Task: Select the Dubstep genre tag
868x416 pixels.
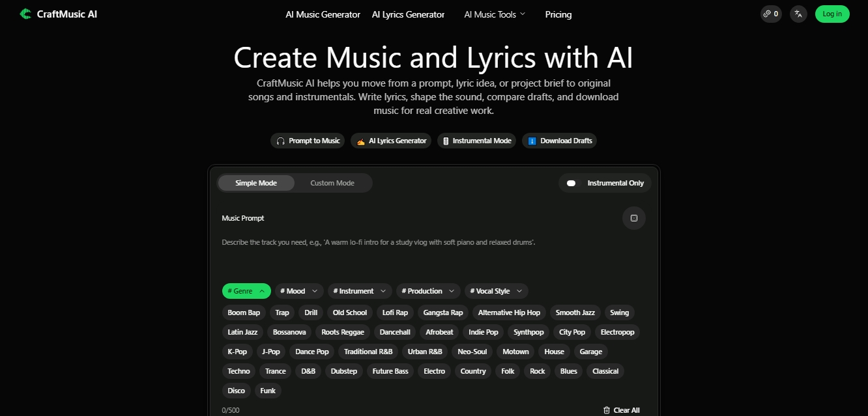Action: coord(344,371)
